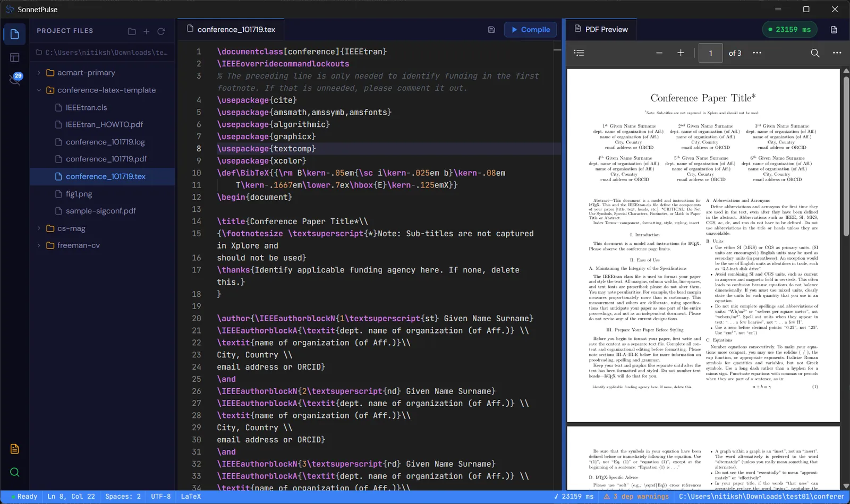Screen dimensions: 850x504
Task: Search within the PDF preview
Action: click(815, 53)
